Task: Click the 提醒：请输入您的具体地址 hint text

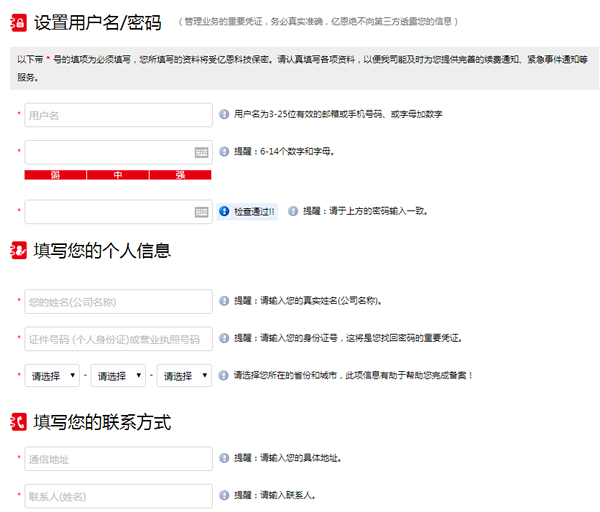Action: click(288, 458)
